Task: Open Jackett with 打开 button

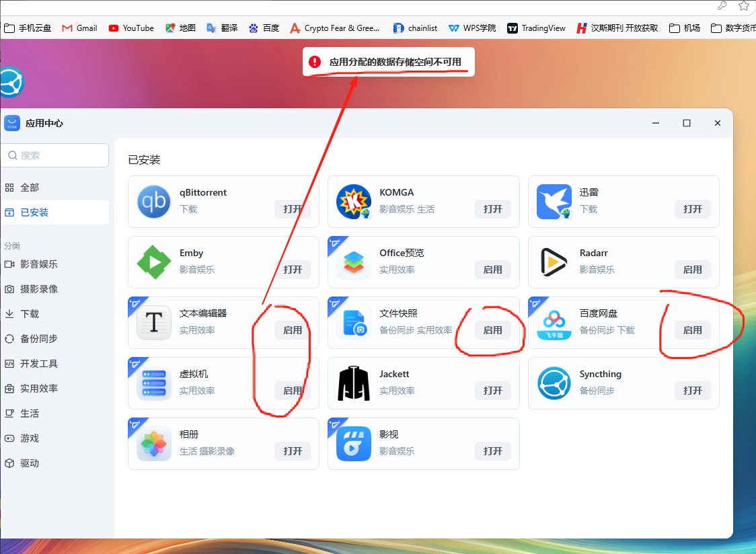Action: pyautogui.click(x=493, y=391)
